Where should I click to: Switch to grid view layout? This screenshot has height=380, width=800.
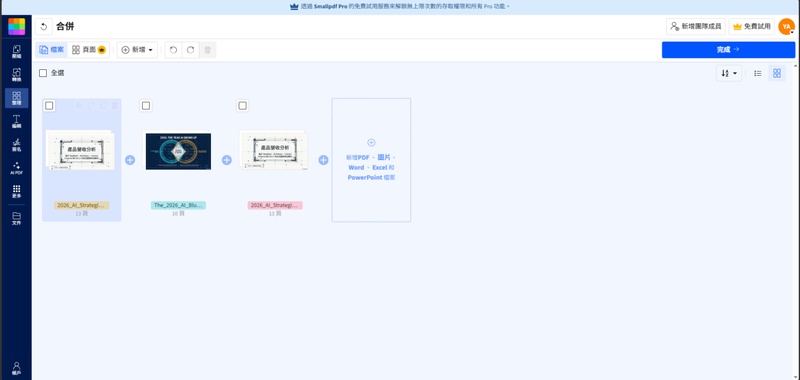point(777,73)
